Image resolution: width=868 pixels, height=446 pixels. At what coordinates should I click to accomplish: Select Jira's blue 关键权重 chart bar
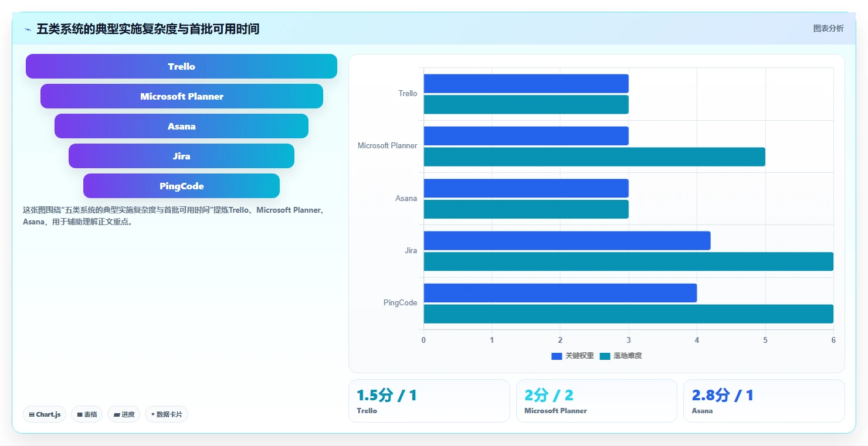click(567, 240)
